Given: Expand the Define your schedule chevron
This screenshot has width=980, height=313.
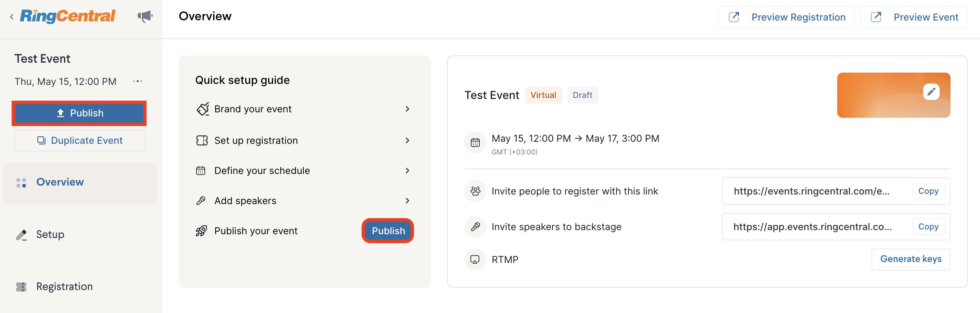Looking at the screenshot, I should coord(407,171).
